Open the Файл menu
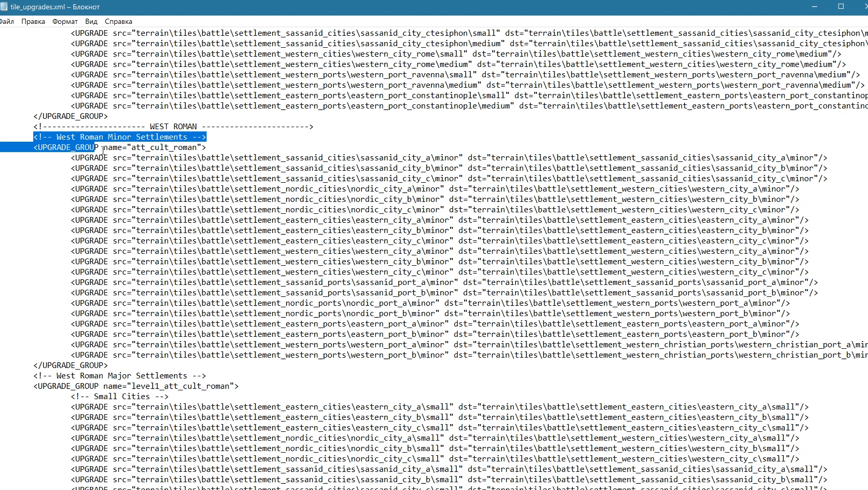868x490 pixels. tap(6, 21)
